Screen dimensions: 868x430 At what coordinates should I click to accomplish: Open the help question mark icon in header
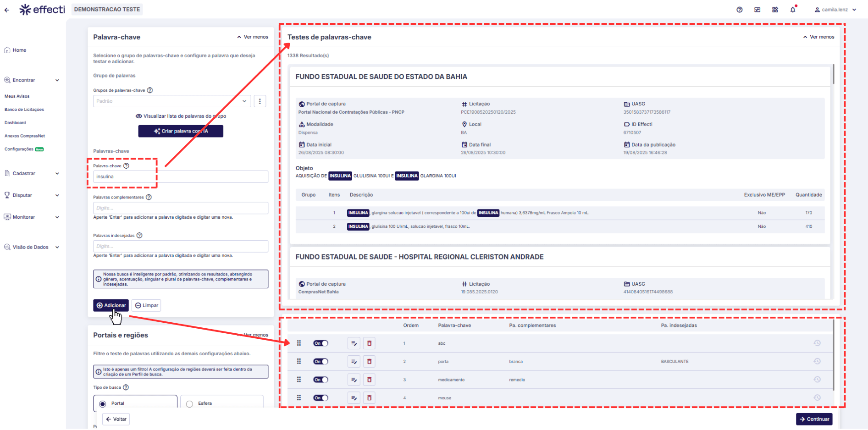point(740,10)
